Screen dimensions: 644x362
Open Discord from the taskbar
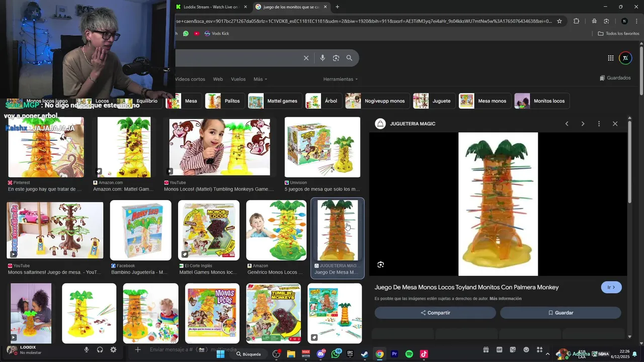coord(320,354)
